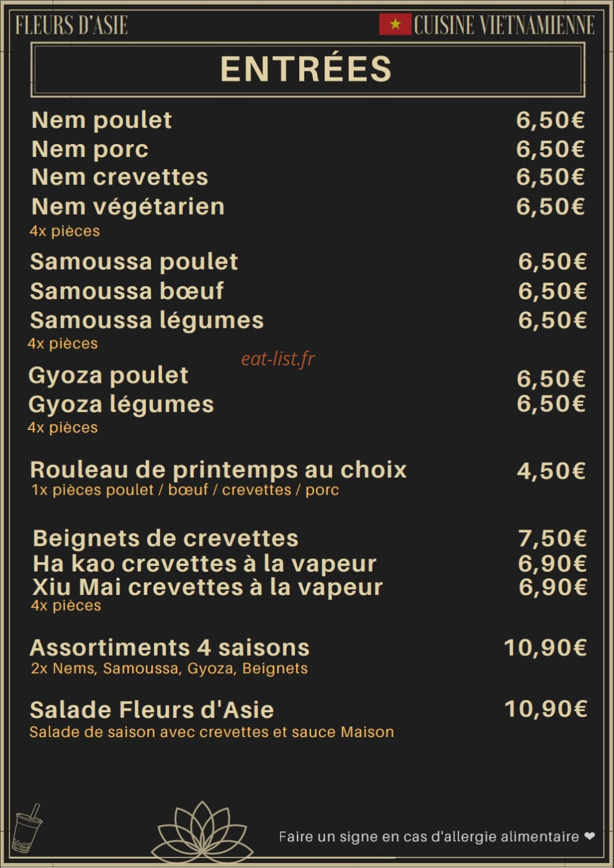614x868 pixels.
Task: Select Salade Fleurs d'Asie item
Action: (x=152, y=710)
